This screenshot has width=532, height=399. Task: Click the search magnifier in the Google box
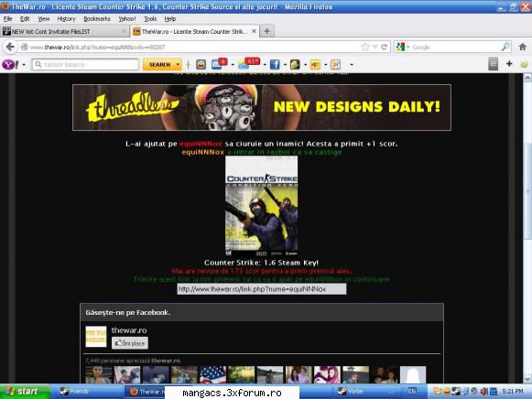(x=505, y=47)
